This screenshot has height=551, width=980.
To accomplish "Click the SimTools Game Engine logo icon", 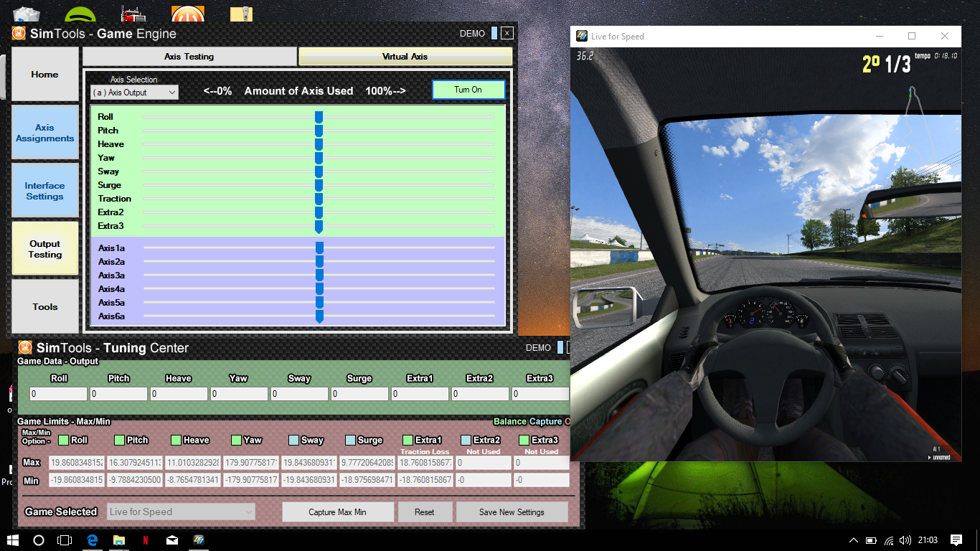I will (19, 33).
